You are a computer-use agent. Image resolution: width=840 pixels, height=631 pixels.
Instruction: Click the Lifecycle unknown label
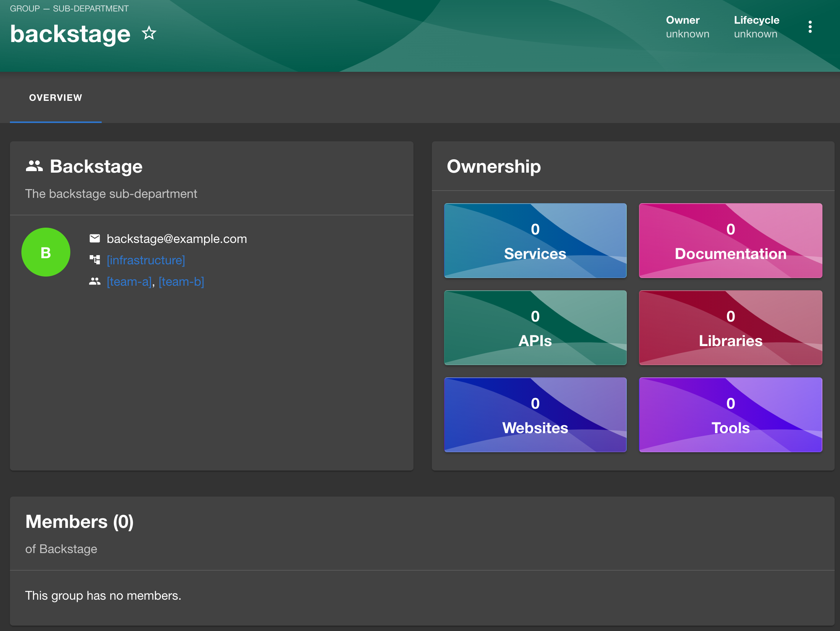[x=756, y=27]
